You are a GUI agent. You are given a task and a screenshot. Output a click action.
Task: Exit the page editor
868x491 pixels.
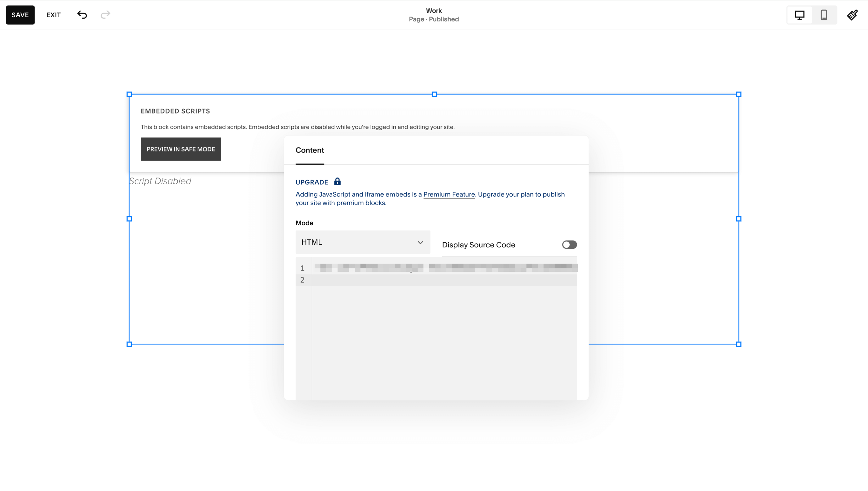tap(53, 15)
